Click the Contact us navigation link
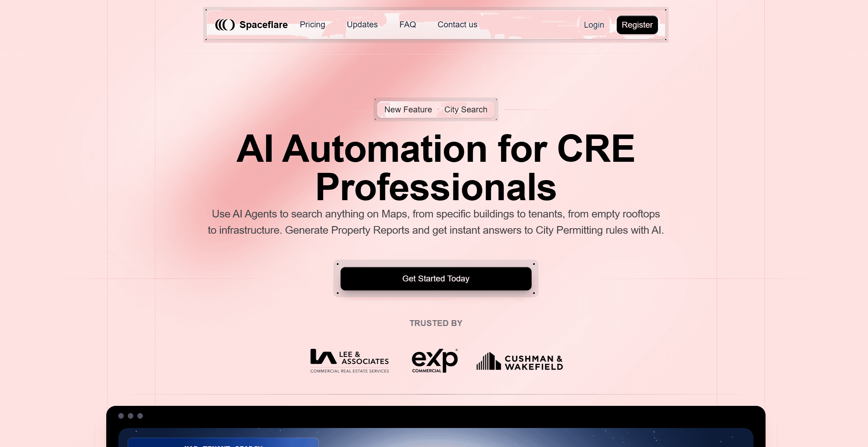Image resolution: width=868 pixels, height=447 pixels. point(457,25)
